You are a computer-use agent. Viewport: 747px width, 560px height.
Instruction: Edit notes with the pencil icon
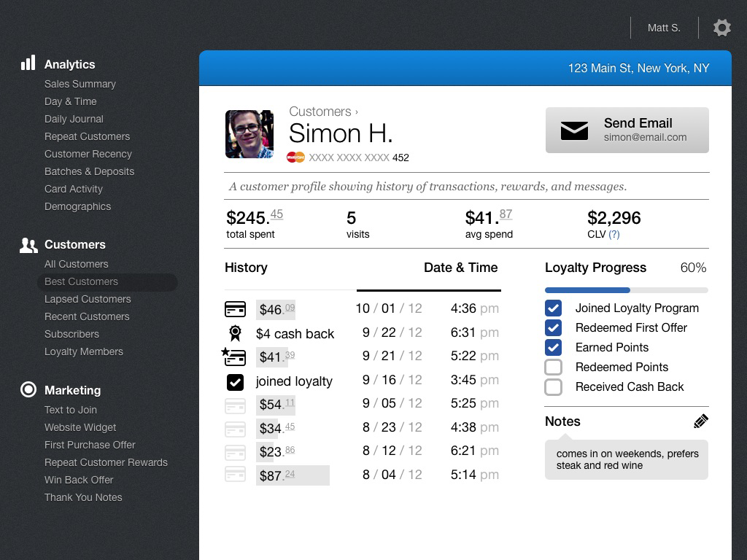coord(701,421)
